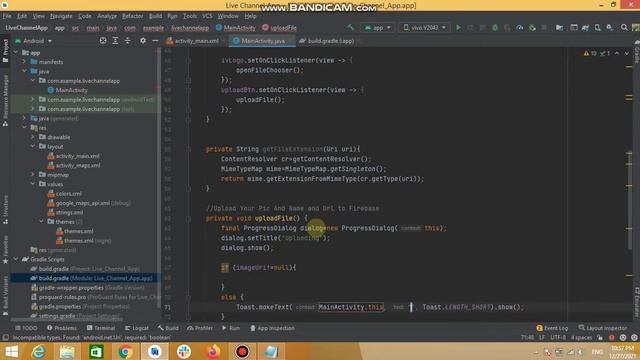Expand all items in Project panel
Image resolution: width=640 pixels, height=360 pixels.
tap(115, 40)
